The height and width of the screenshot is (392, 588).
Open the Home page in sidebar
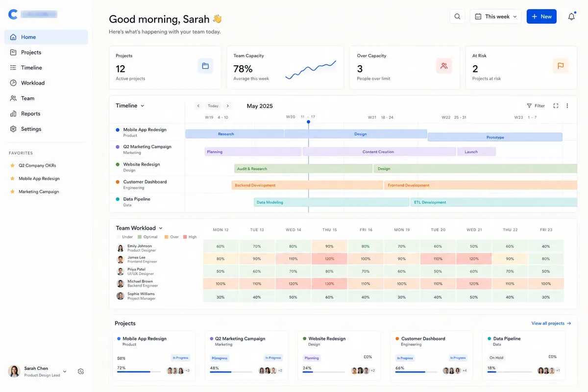pyautogui.click(x=46, y=37)
